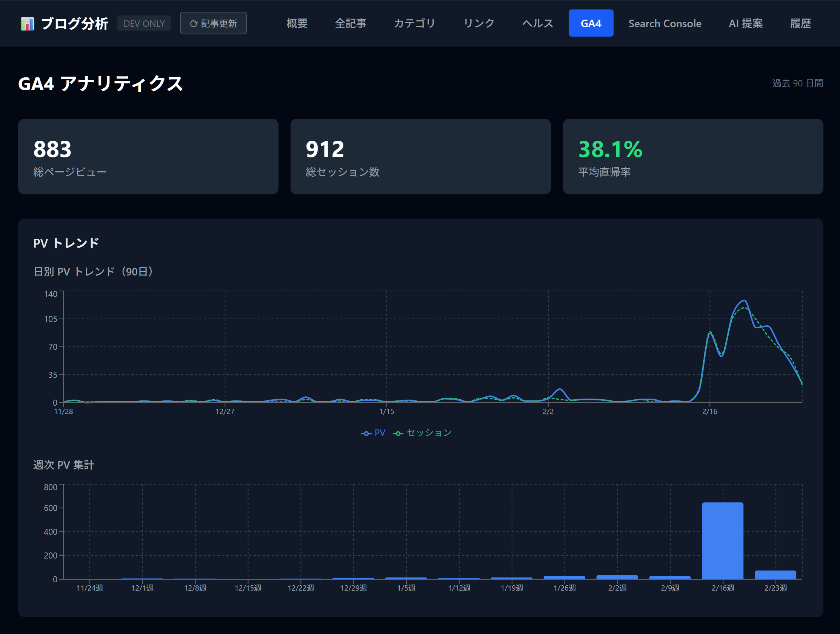Go to the リンク tab
840x634 pixels.
click(479, 23)
